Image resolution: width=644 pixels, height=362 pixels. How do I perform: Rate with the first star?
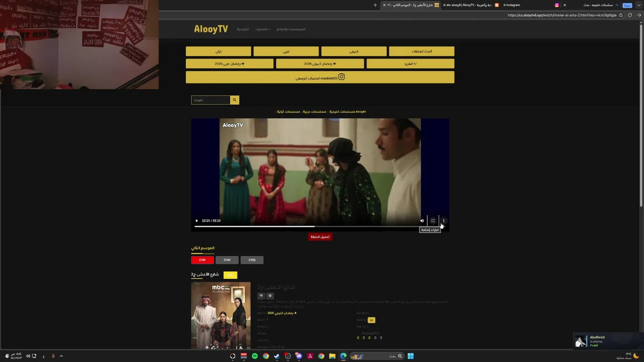point(358,338)
